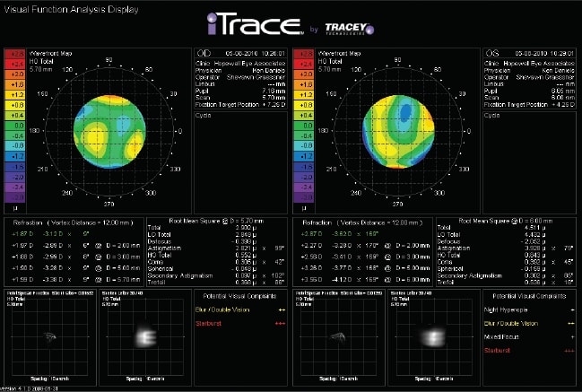Pick the -2.0 swatch in OS color scale
The height and width of the screenshot is (392, 582).
[304, 177]
